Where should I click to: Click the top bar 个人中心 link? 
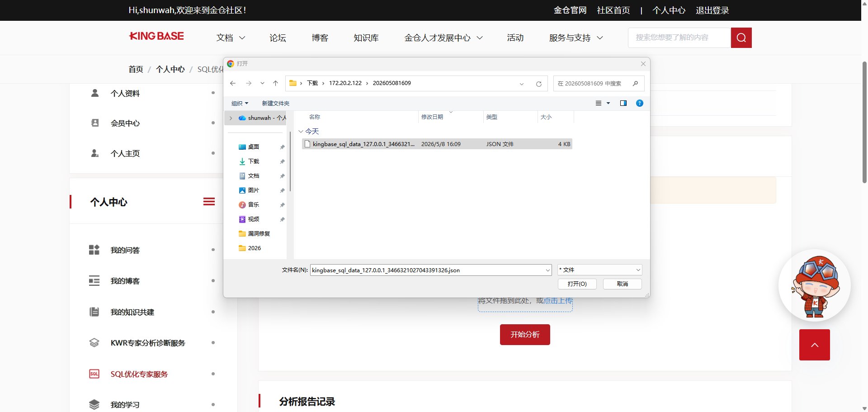(x=669, y=10)
